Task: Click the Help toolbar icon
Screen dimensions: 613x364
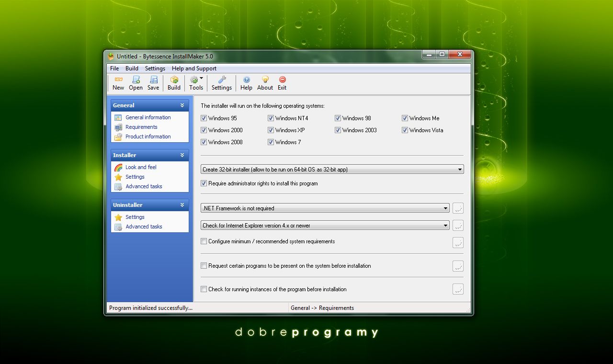Action: 246,80
